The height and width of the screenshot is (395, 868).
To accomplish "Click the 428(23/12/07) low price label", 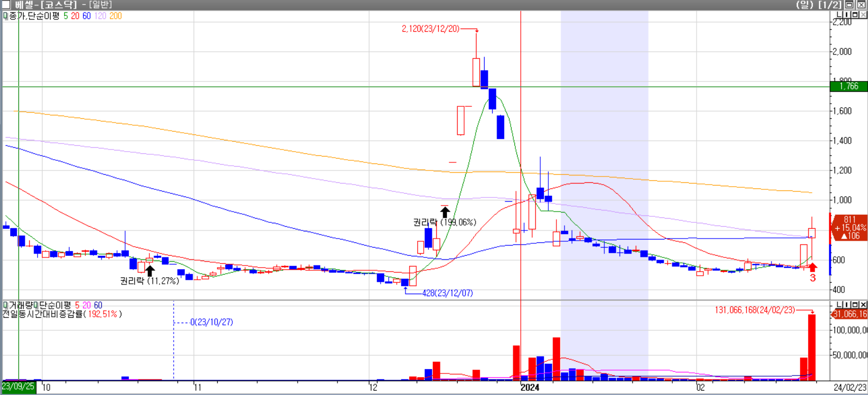I will point(447,293).
